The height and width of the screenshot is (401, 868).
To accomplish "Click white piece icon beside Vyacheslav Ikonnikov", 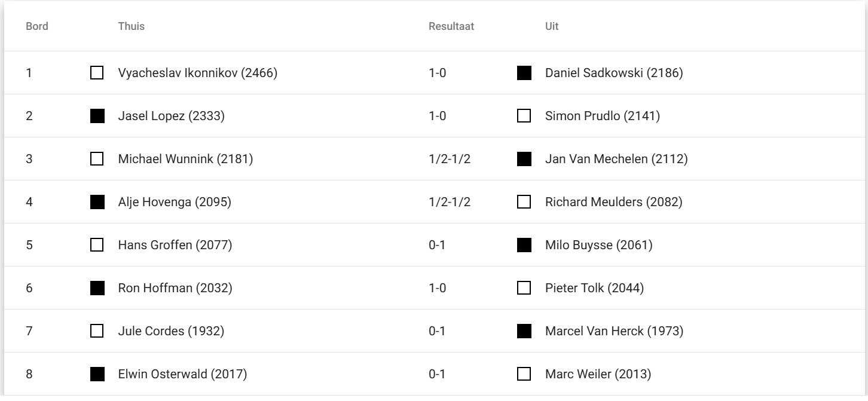I will point(96,73).
